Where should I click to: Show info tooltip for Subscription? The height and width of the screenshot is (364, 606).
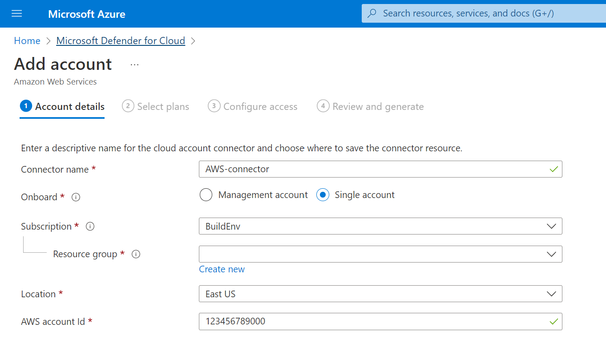point(90,226)
